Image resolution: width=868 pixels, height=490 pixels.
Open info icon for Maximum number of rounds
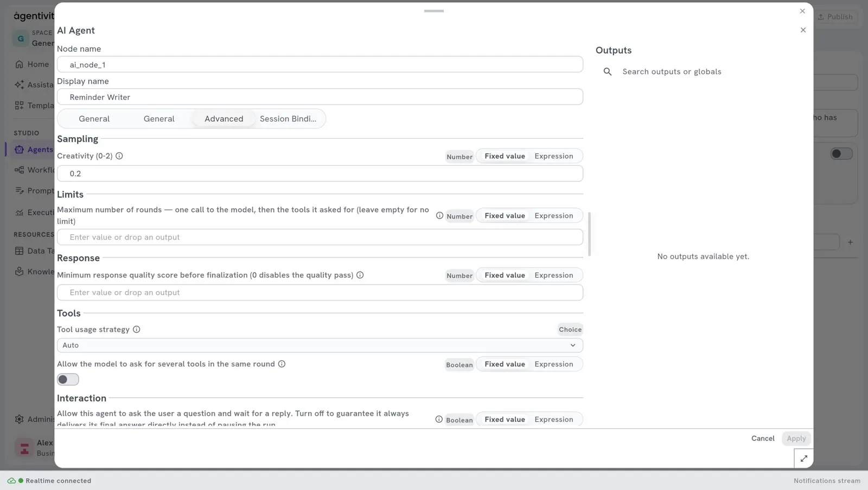click(x=439, y=216)
